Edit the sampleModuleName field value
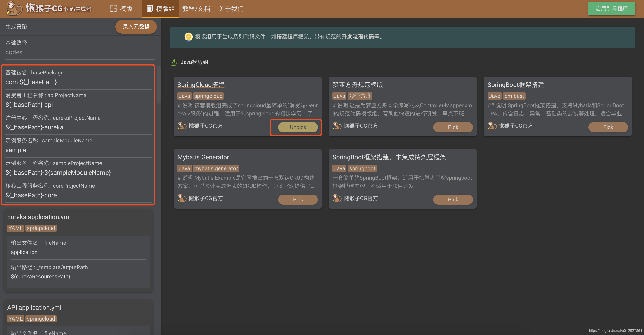The image size is (644, 335). pyautogui.click(x=78, y=150)
